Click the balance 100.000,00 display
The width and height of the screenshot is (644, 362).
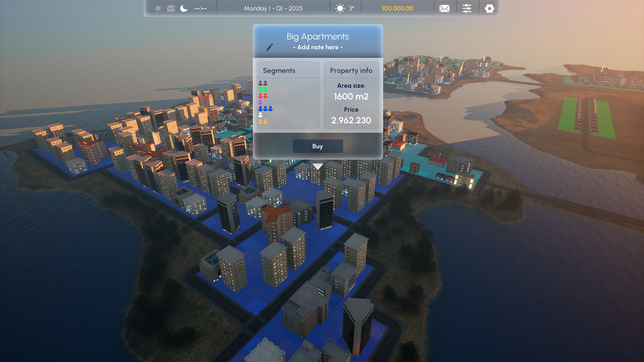(397, 8)
